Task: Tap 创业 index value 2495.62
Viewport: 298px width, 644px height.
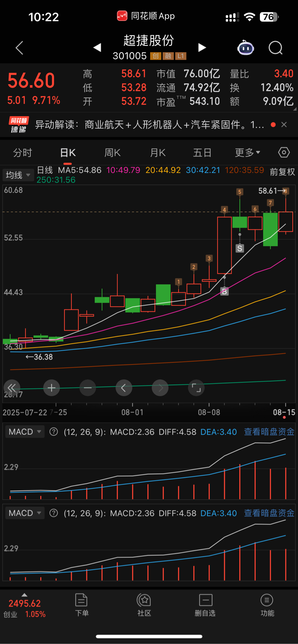Action: pos(24,603)
